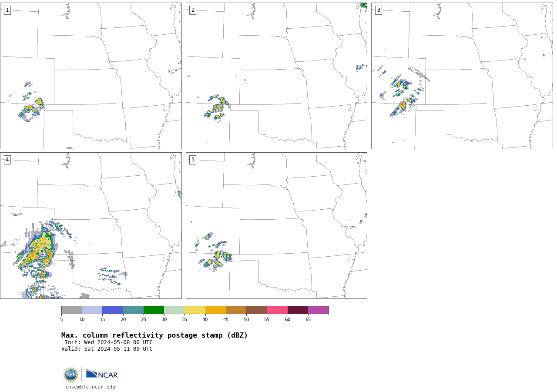Click the purple 65+ dBZ swatch

click(x=318, y=310)
